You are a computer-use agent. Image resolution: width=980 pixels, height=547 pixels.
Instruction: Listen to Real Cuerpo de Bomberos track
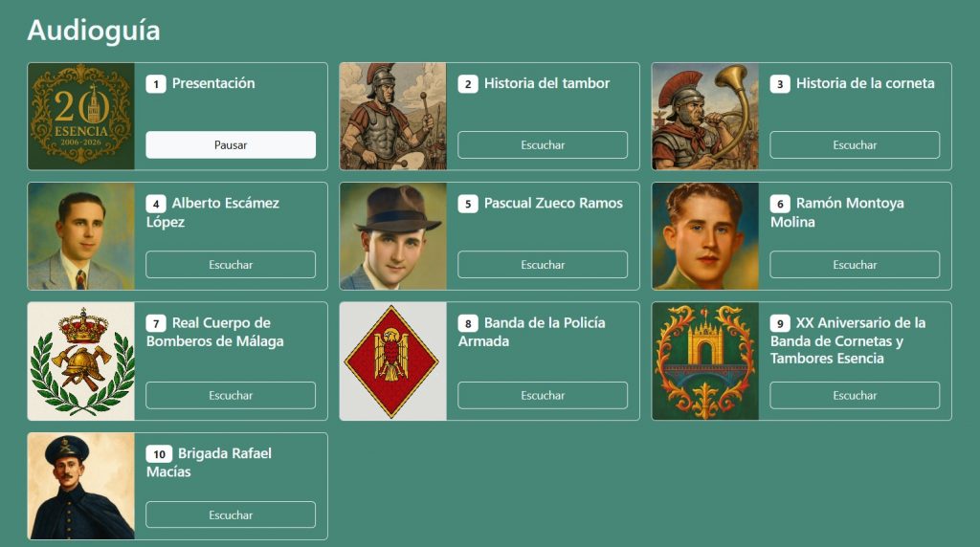pos(231,395)
